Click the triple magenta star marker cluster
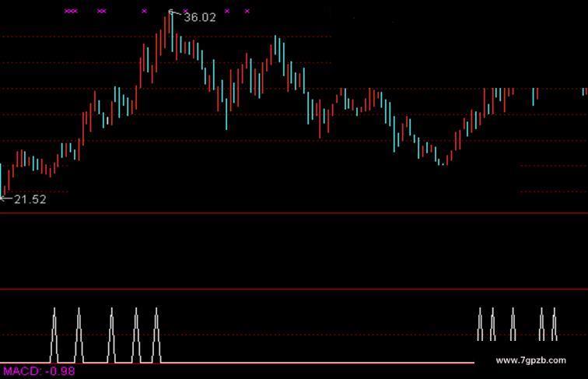Viewport: 588px width, 379px height. point(71,11)
